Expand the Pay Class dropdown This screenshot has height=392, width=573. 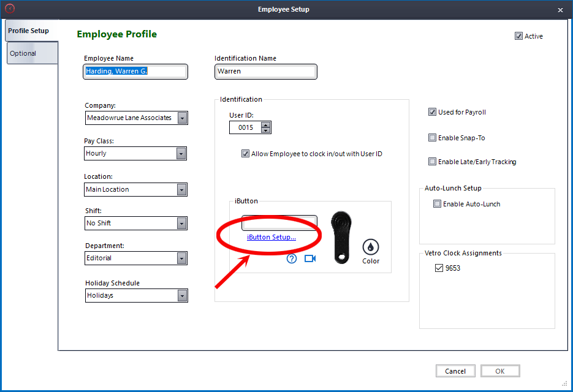coord(182,153)
